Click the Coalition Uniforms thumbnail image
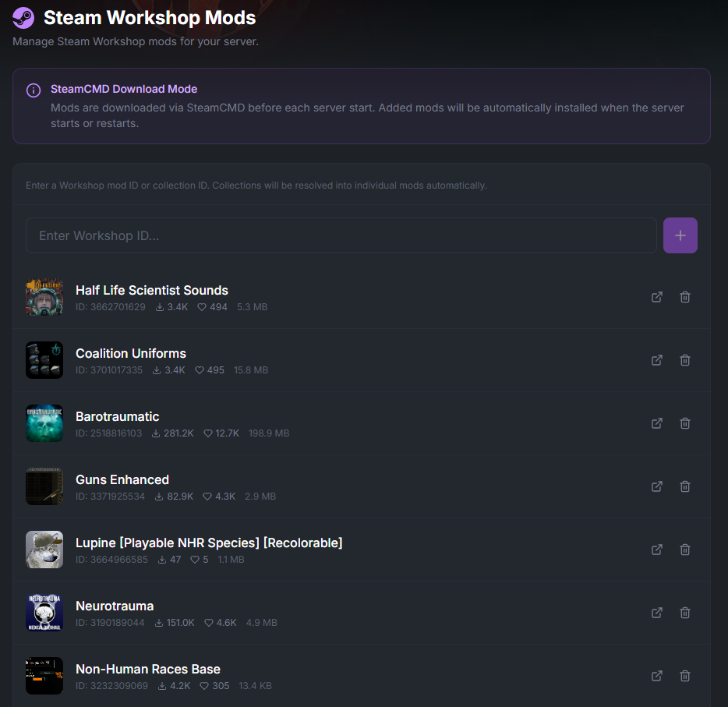This screenshot has height=707, width=728. pos(44,360)
